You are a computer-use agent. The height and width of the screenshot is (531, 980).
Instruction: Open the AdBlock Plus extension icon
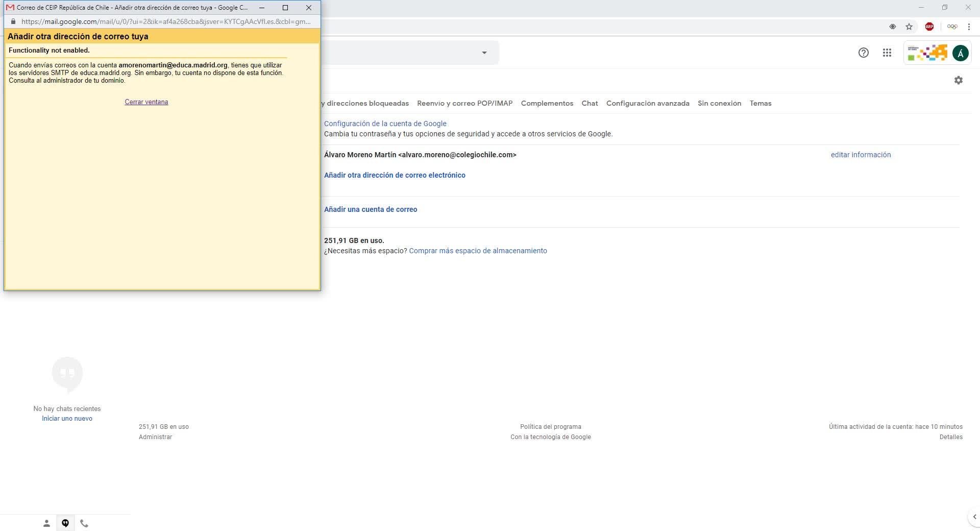pyautogui.click(x=929, y=27)
